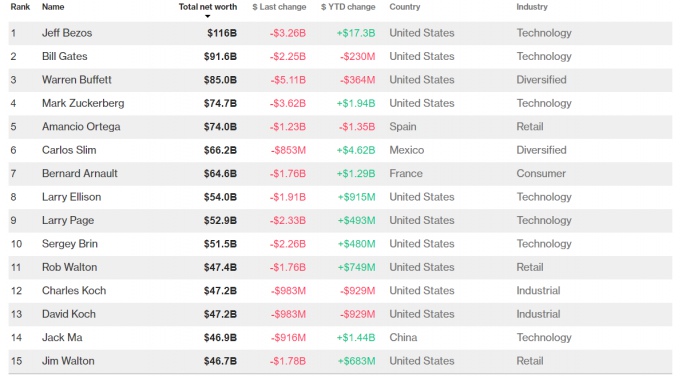
Task: Sort by $ YTD change header
Action: point(348,7)
